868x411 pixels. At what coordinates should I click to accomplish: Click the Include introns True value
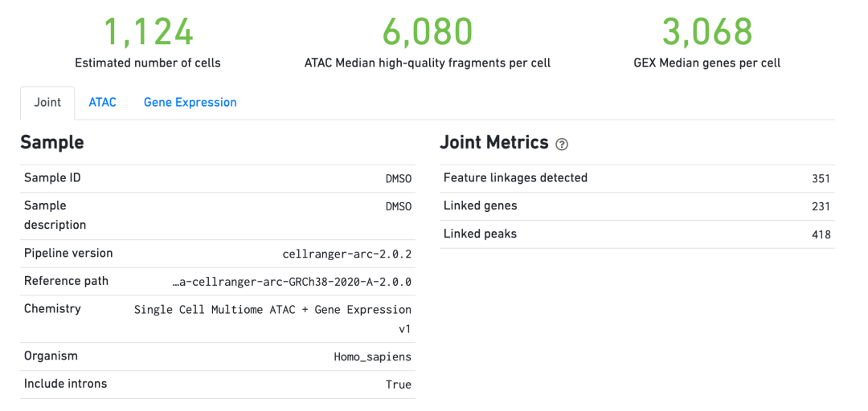click(x=399, y=385)
